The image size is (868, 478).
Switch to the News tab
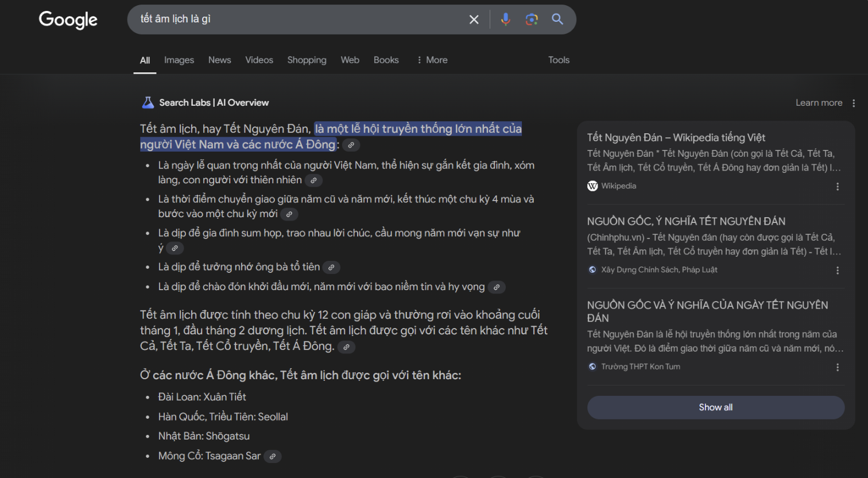tap(219, 60)
